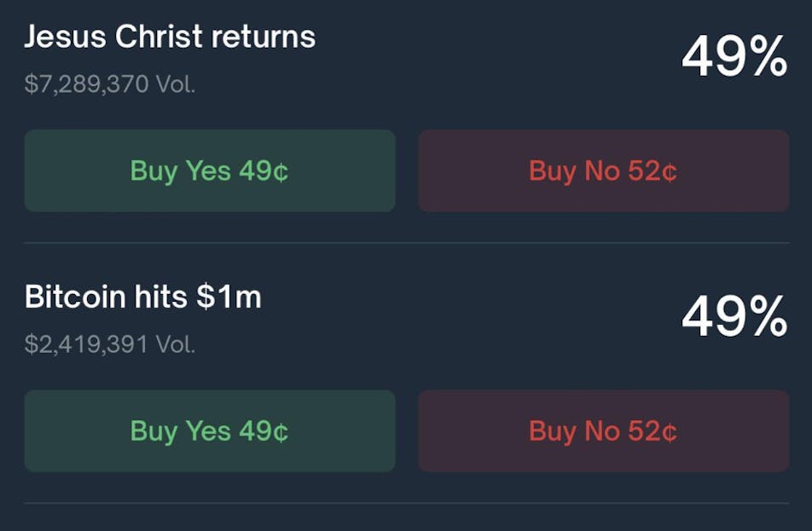This screenshot has height=531, width=812.
Task: Tap the 'Vol.' word after $7,289,370
Action: point(175,84)
